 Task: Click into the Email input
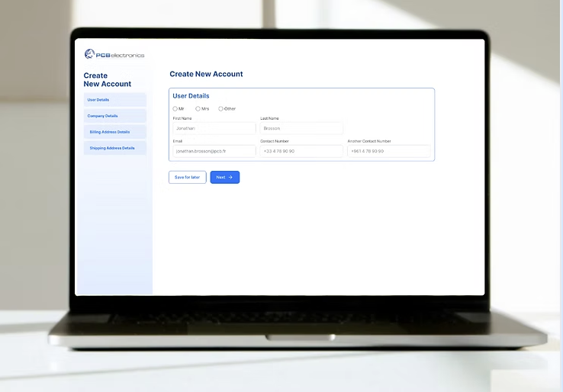214,151
